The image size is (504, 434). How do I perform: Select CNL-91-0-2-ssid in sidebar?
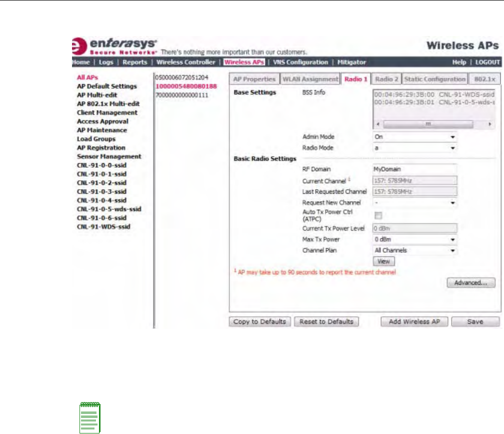[x=101, y=183]
